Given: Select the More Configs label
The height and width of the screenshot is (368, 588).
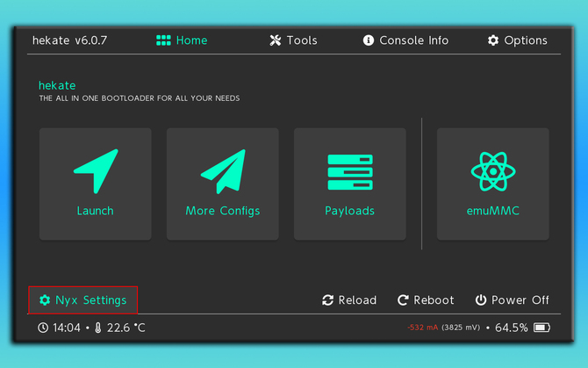Looking at the screenshot, I should (x=223, y=211).
